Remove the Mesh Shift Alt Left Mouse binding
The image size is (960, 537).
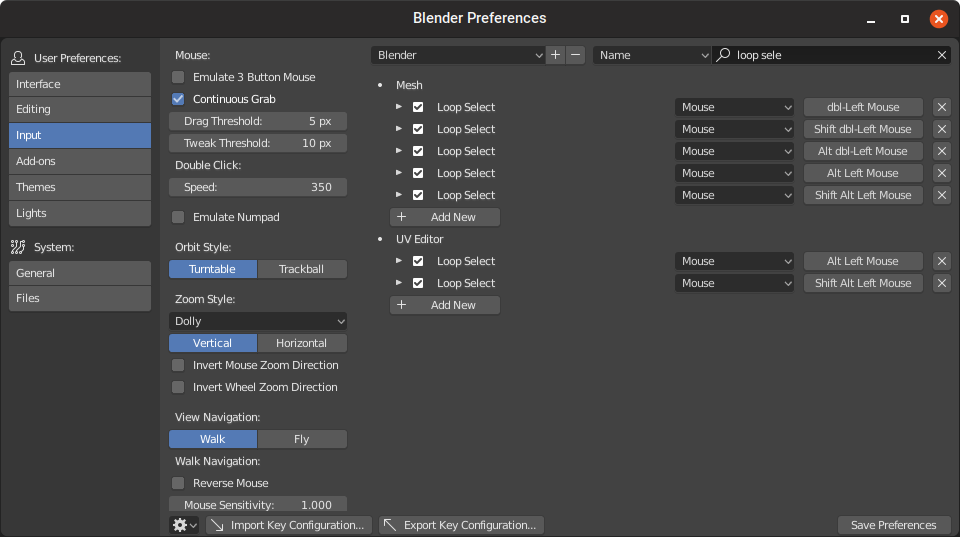(x=942, y=195)
